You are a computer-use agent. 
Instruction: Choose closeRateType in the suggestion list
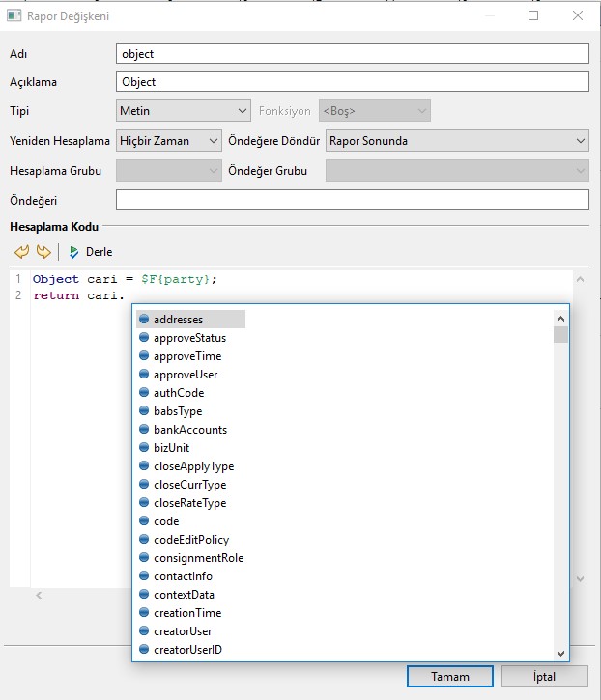(189, 503)
